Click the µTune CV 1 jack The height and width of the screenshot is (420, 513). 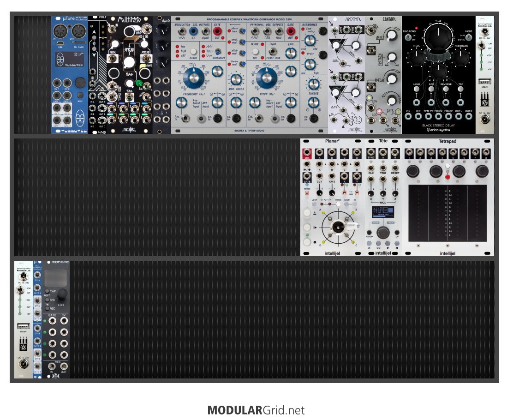(57, 83)
